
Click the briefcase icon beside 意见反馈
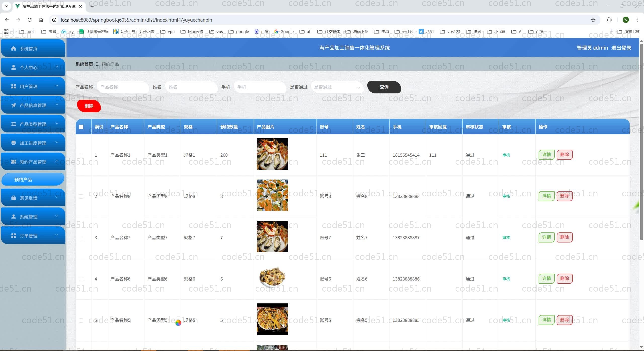click(14, 198)
